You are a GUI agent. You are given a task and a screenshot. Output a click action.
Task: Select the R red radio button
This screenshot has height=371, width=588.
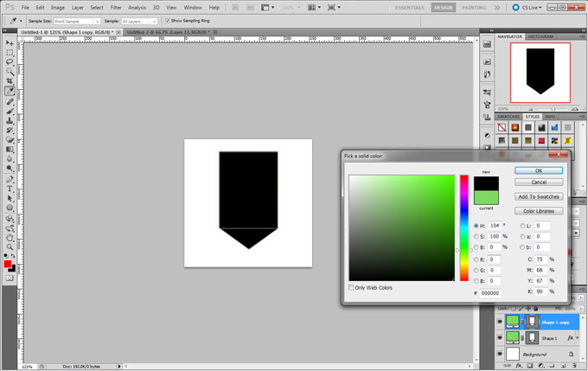pyautogui.click(x=476, y=259)
